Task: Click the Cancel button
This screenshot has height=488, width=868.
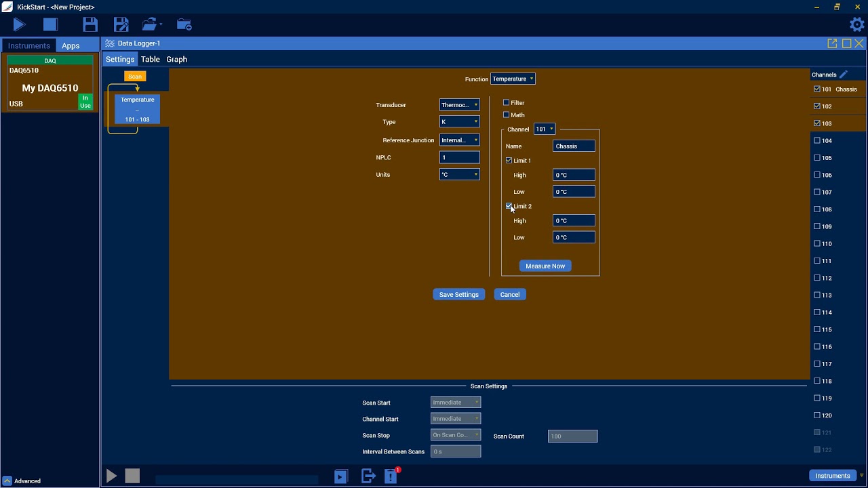Action: 510,294
